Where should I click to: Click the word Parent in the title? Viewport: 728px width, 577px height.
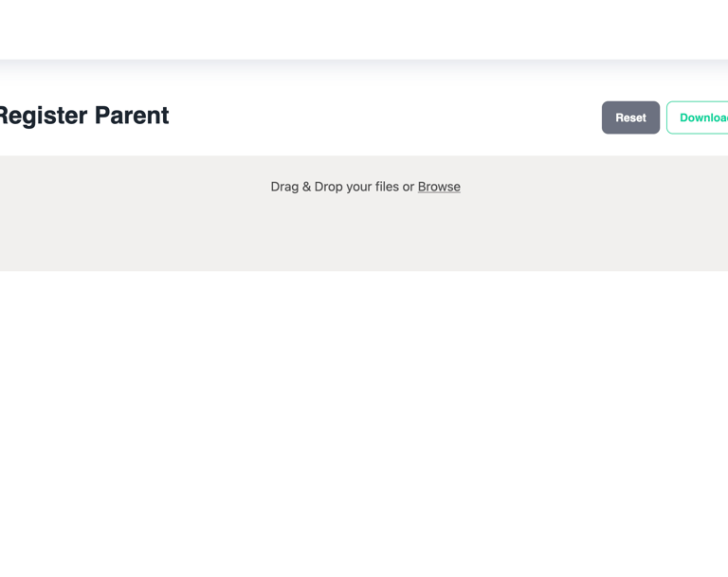tap(132, 116)
